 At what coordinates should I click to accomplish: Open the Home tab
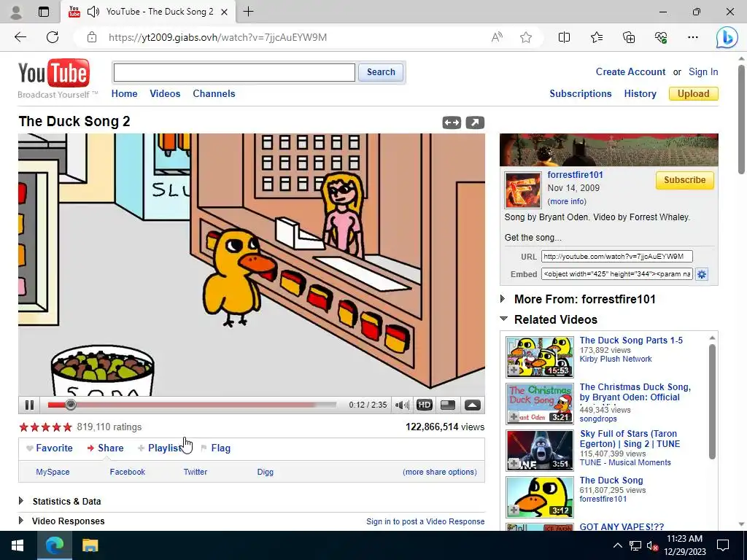[x=124, y=93]
